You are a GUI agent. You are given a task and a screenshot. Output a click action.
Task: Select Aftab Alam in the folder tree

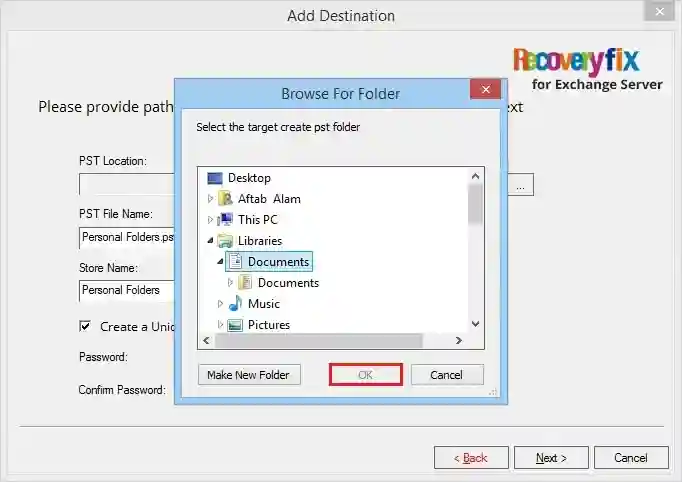269,199
